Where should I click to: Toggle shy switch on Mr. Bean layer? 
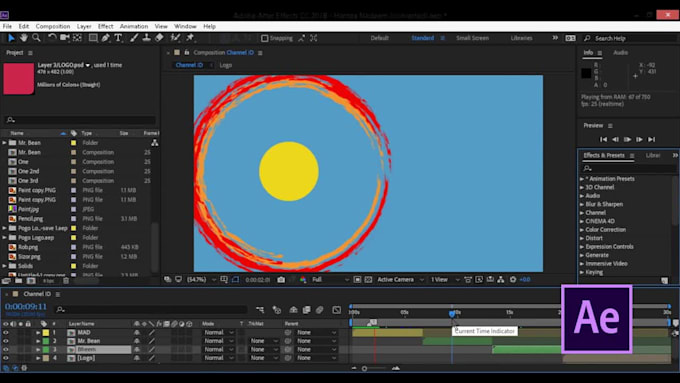click(x=137, y=341)
